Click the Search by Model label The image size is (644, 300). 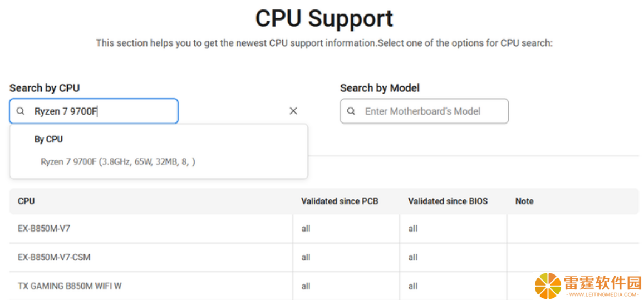click(x=380, y=88)
